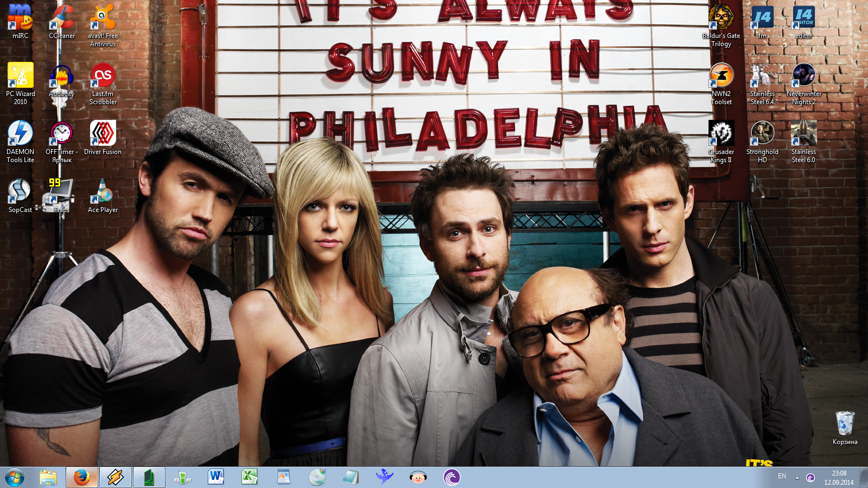Image resolution: width=868 pixels, height=488 pixels.
Task: Launch BitTorrent from the taskbar
Action: (451, 477)
